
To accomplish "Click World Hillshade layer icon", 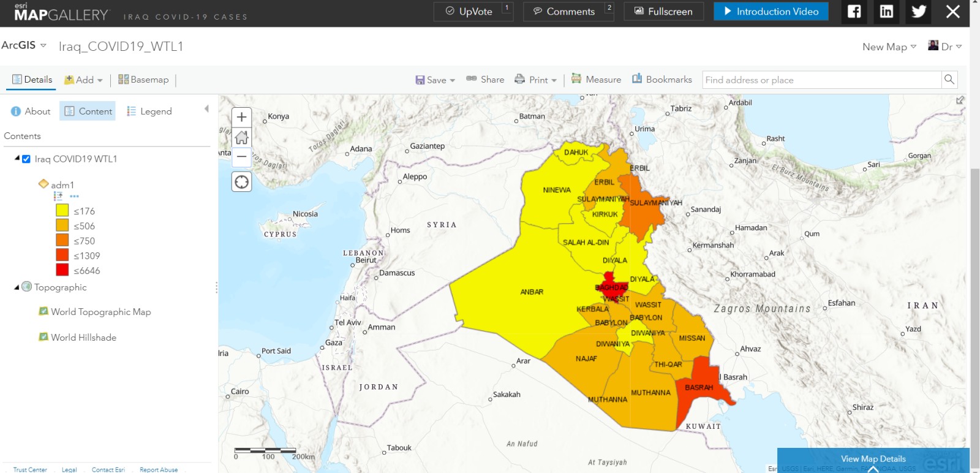I will tap(43, 336).
